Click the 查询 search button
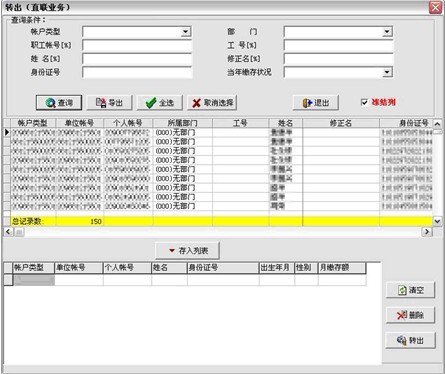445x374 pixels. [59, 103]
